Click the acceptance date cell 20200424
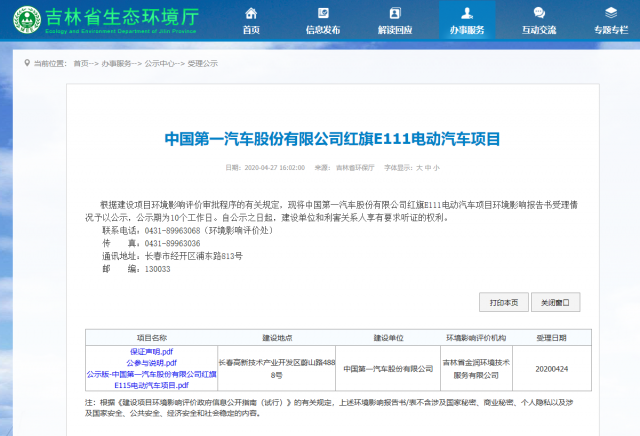This screenshot has width=640, height=436. coord(552,369)
